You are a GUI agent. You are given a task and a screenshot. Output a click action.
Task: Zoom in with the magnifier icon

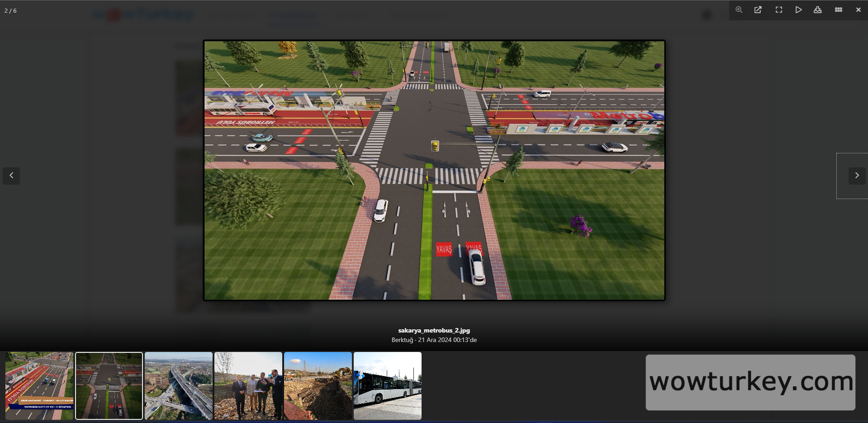click(x=739, y=10)
